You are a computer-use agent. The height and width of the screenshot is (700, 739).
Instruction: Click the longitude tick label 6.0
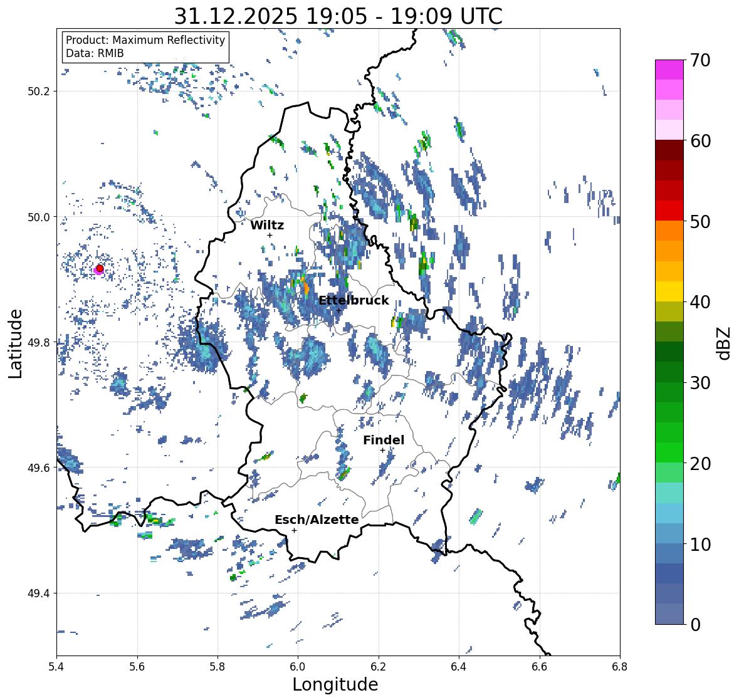tap(298, 667)
